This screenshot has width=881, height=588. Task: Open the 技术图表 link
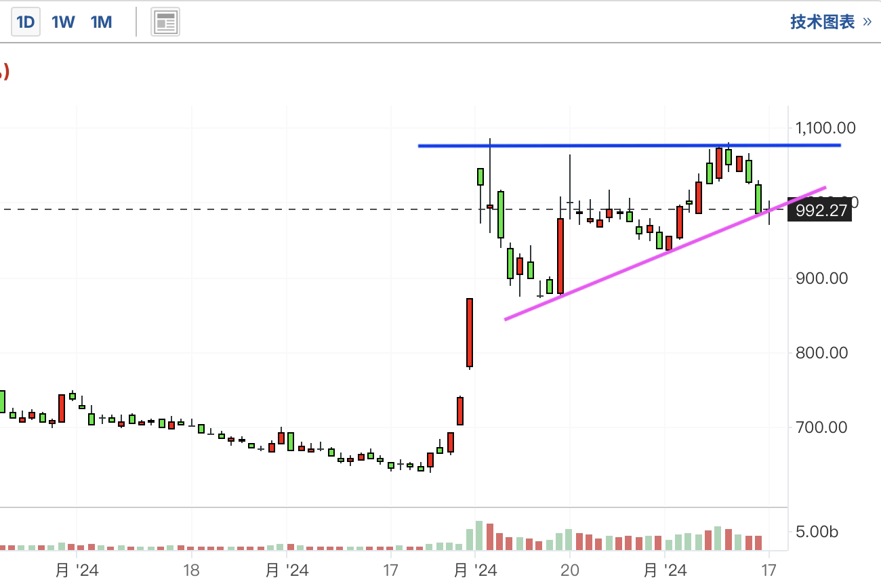(831, 22)
